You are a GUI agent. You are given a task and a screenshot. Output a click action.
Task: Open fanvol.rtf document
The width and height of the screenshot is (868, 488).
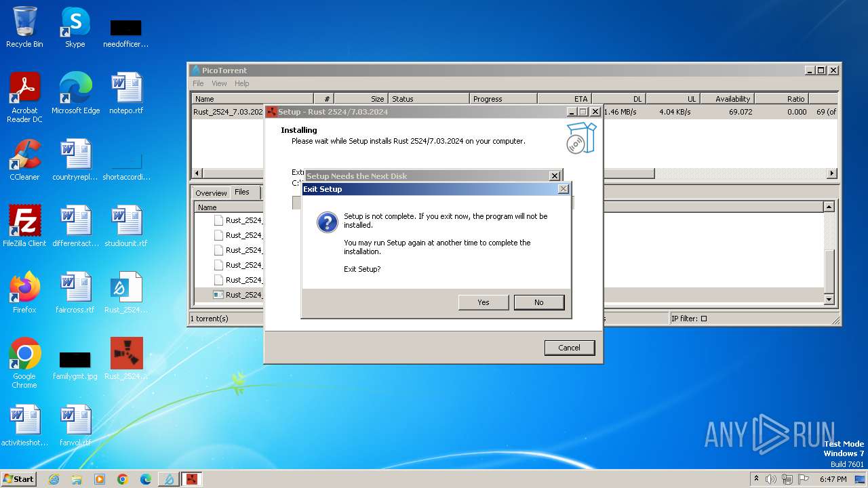[75, 426]
